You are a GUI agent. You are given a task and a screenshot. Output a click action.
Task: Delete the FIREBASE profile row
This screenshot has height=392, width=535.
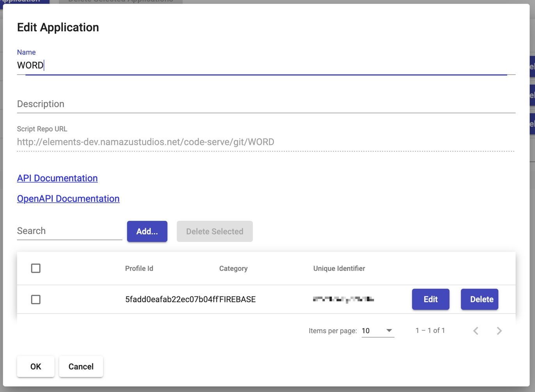point(479,299)
